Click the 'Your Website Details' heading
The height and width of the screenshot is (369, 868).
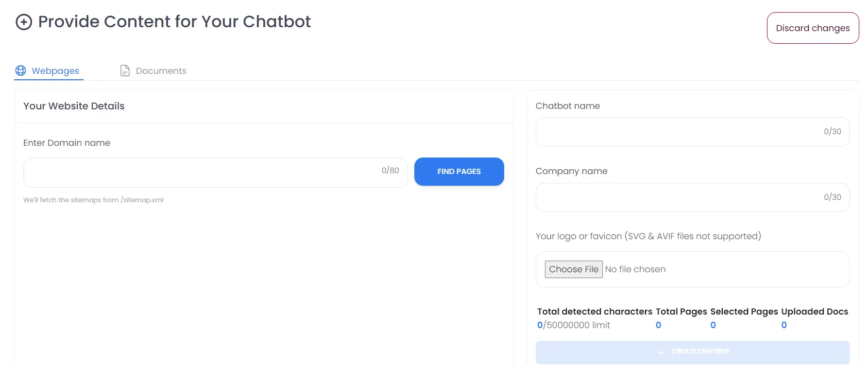(74, 106)
